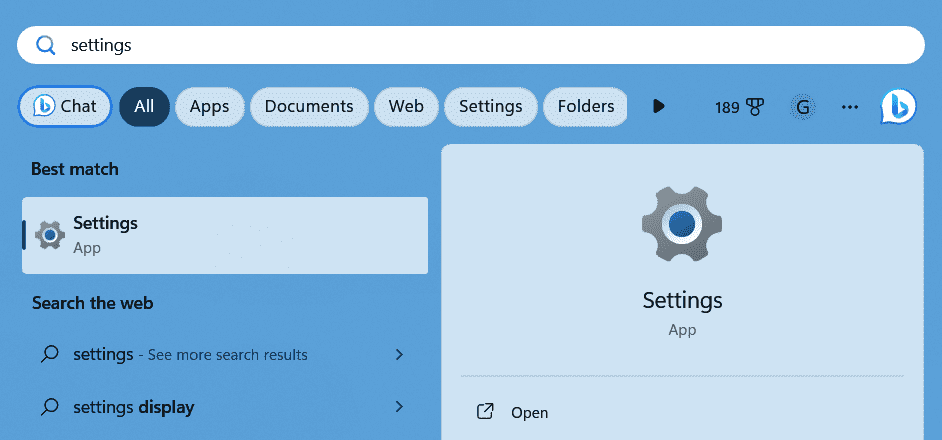Select the Settings App best match result

225,235
